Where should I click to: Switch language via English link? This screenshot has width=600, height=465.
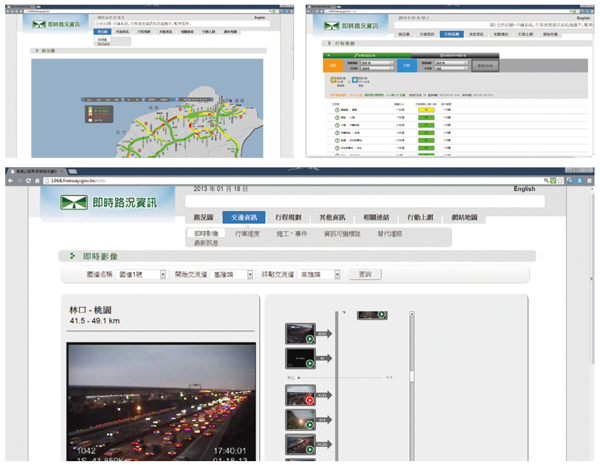click(524, 189)
